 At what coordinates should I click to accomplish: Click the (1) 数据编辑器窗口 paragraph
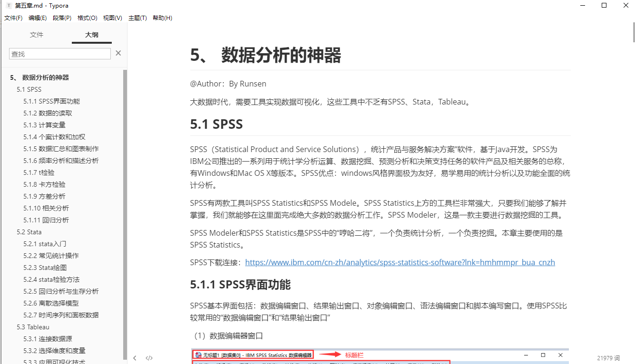point(228,336)
